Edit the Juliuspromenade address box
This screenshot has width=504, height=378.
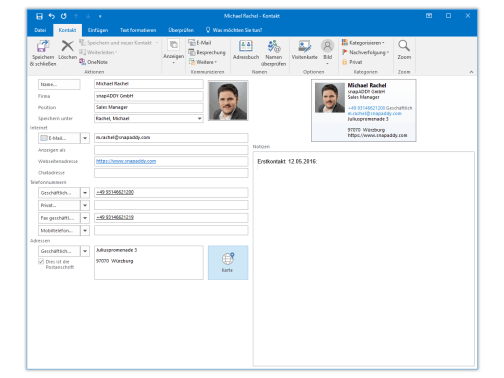(x=149, y=262)
